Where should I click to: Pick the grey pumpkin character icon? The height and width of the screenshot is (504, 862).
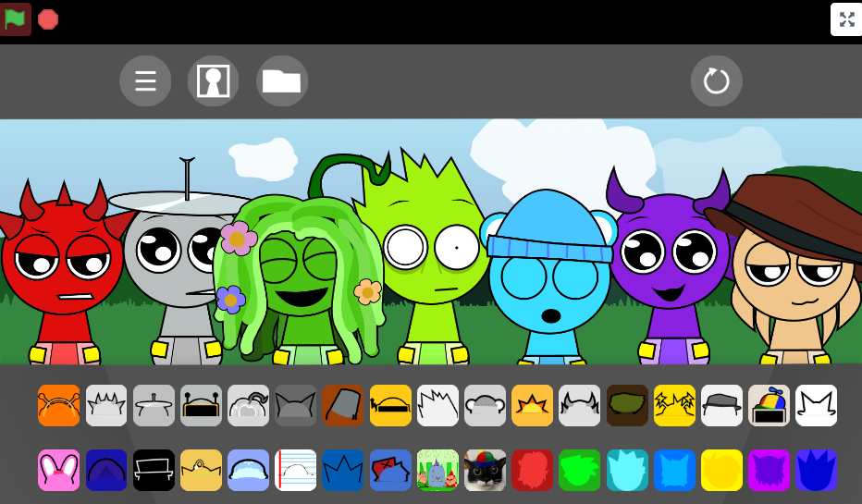click(248, 405)
